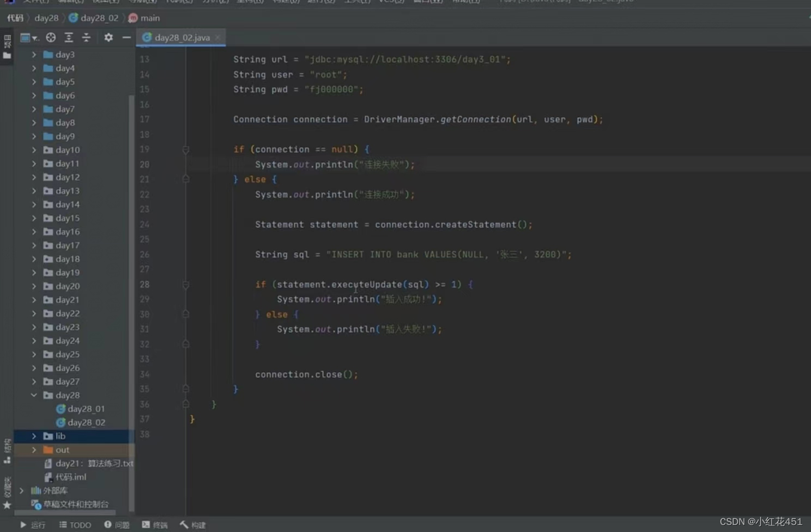Select day28_02 class file in tree
Viewport: 811px width, 532px height.
(x=81, y=422)
